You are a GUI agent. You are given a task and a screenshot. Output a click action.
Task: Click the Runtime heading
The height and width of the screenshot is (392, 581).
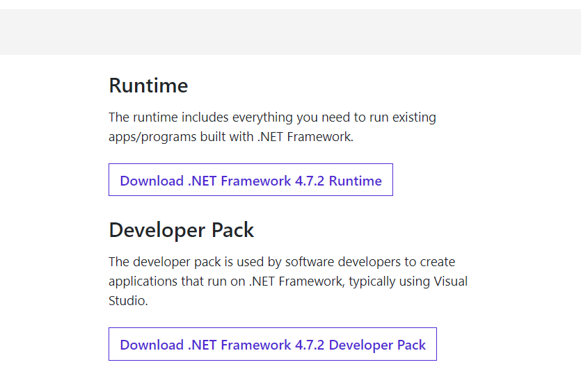tap(148, 85)
